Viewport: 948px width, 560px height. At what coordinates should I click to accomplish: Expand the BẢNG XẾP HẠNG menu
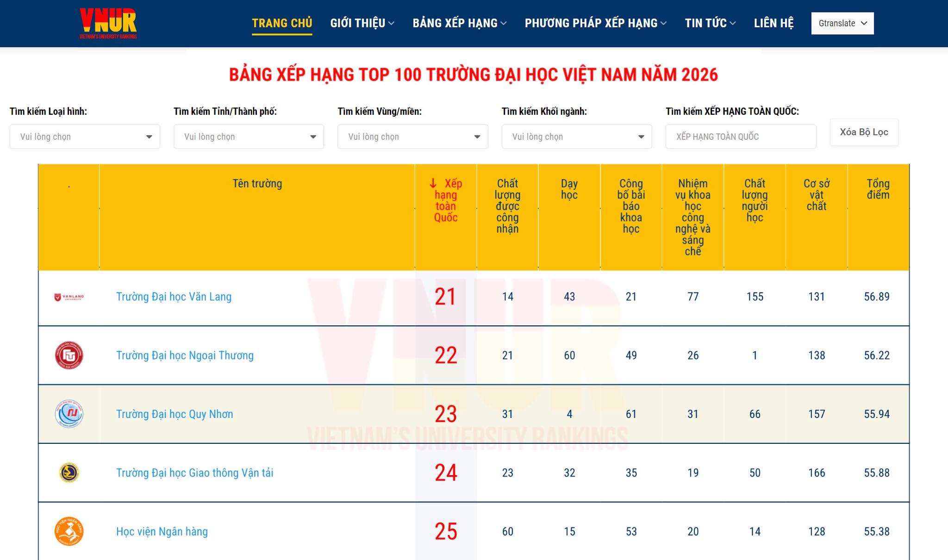[x=459, y=23]
